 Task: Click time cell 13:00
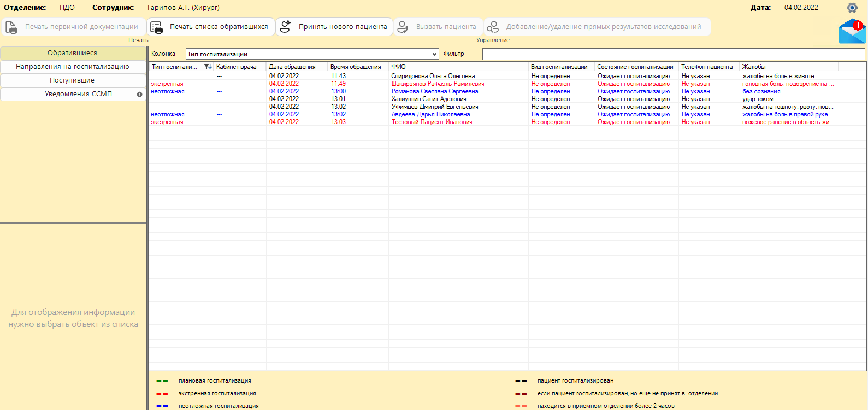[x=338, y=91]
